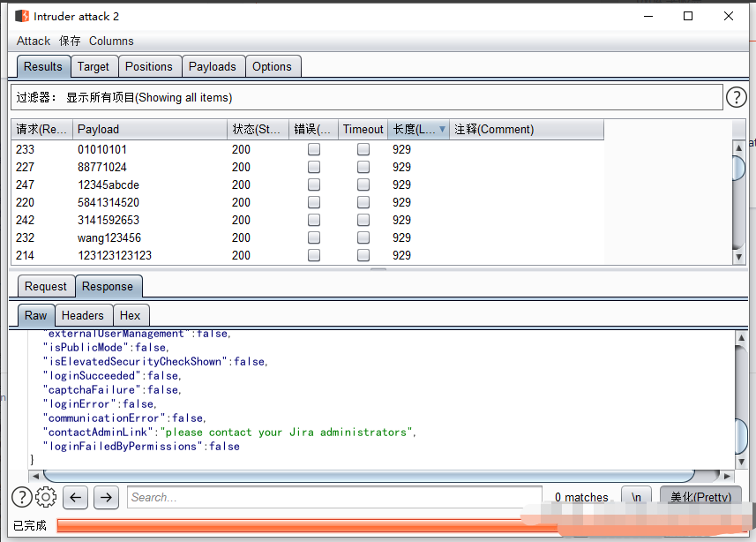This screenshot has width=756, height=542.
Task: Click the contactAdminLink response line
Action: coord(229,432)
